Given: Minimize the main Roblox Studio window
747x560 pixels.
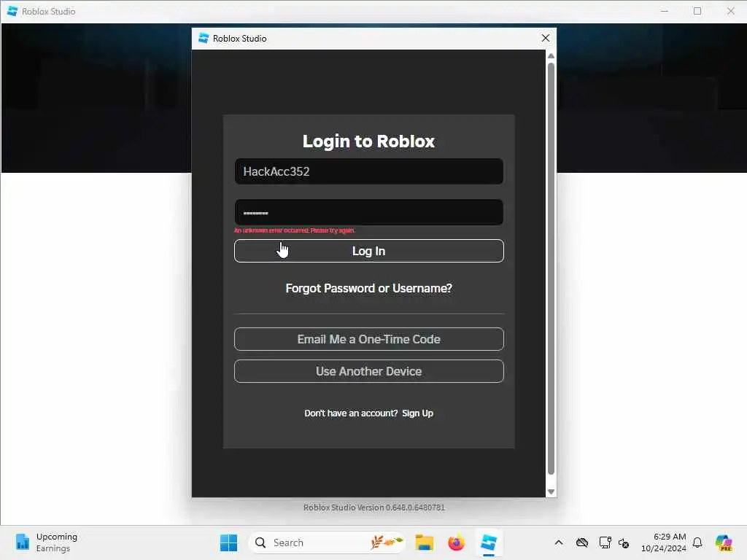Looking at the screenshot, I should coord(664,11).
